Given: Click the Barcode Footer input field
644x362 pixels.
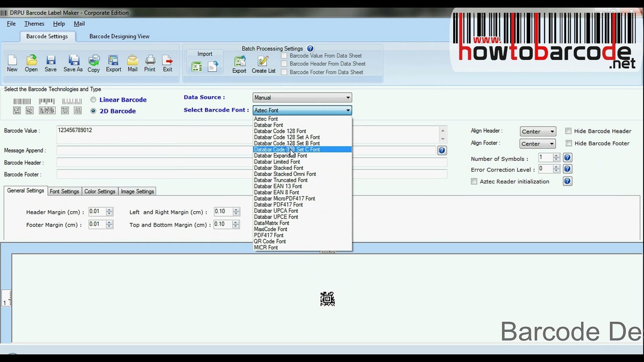Looking at the screenshot, I should [252, 174].
